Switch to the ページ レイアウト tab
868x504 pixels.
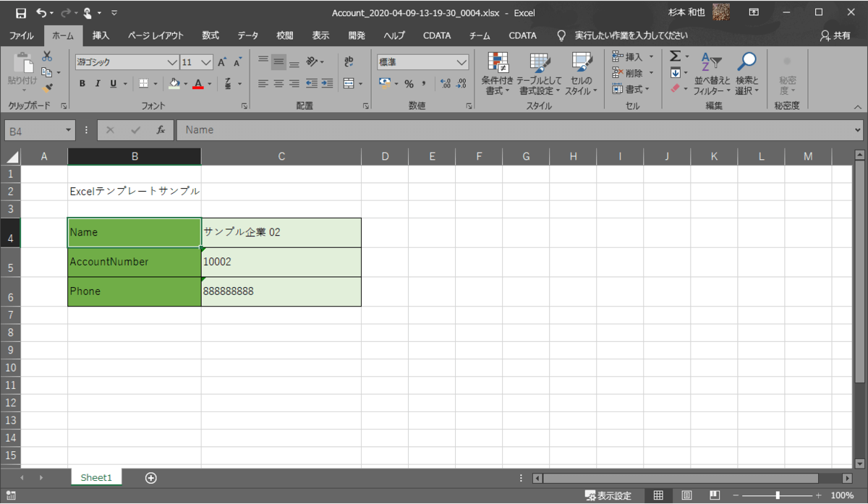(x=156, y=35)
